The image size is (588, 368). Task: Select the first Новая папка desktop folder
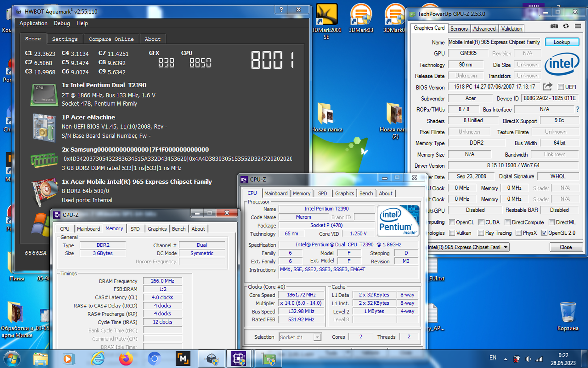327,117
